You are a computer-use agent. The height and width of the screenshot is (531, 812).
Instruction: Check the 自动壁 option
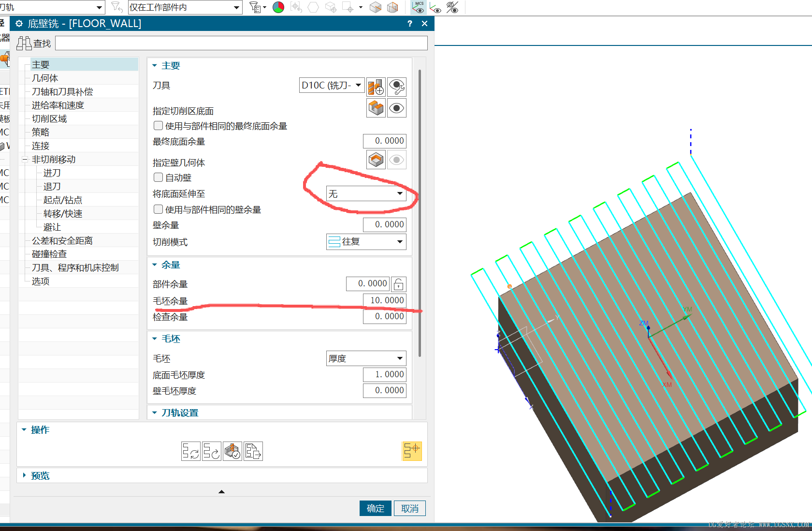[158, 177]
